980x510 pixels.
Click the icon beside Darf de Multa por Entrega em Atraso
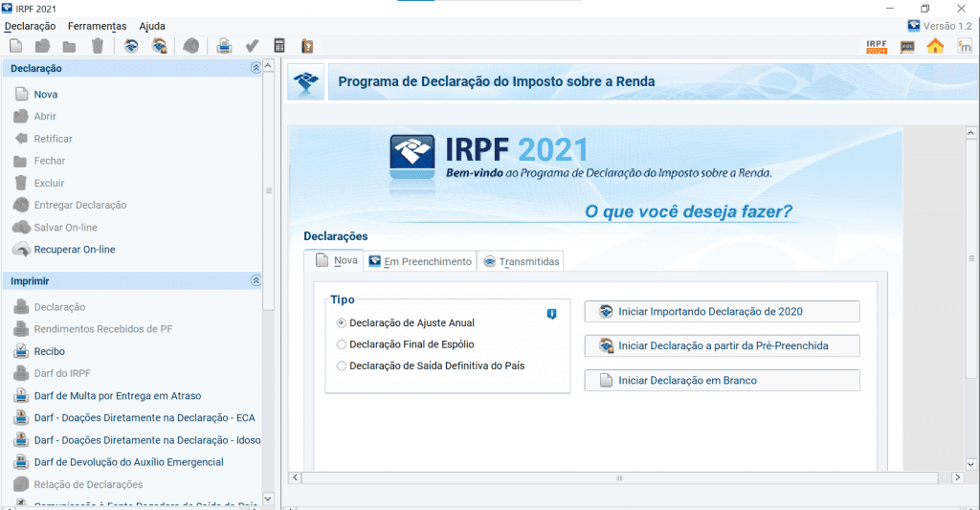click(21, 395)
